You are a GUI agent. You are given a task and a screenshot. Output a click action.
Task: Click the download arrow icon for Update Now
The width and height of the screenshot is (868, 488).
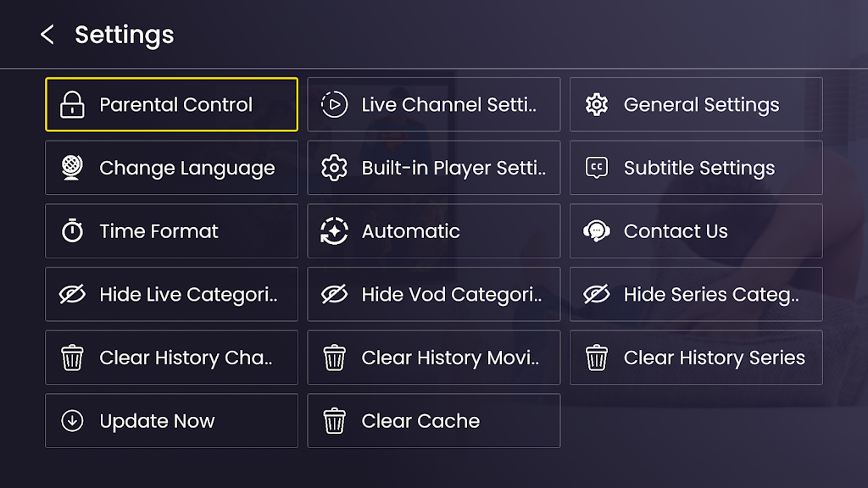[x=73, y=421]
